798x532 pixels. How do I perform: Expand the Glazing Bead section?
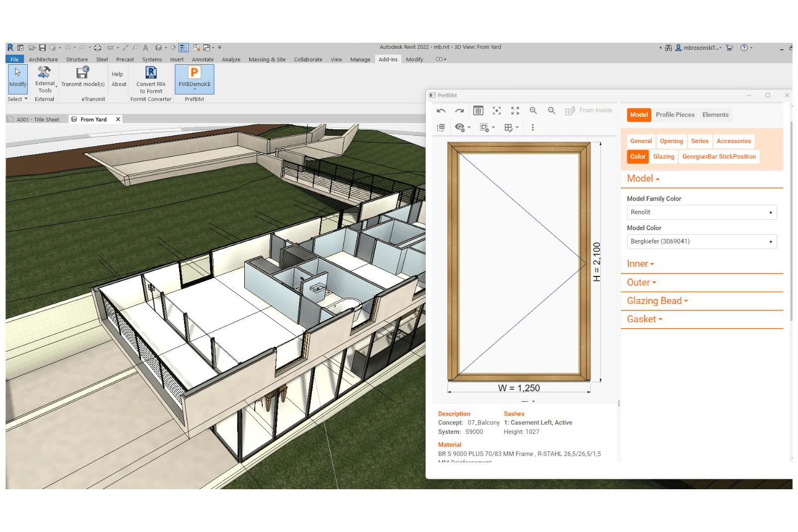coord(657,301)
